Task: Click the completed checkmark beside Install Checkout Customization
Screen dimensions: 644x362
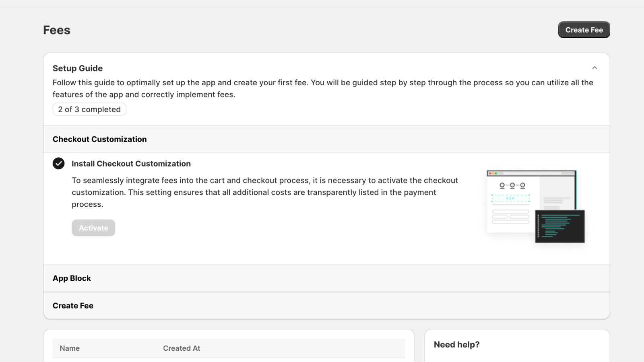Action: pyautogui.click(x=59, y=163)
